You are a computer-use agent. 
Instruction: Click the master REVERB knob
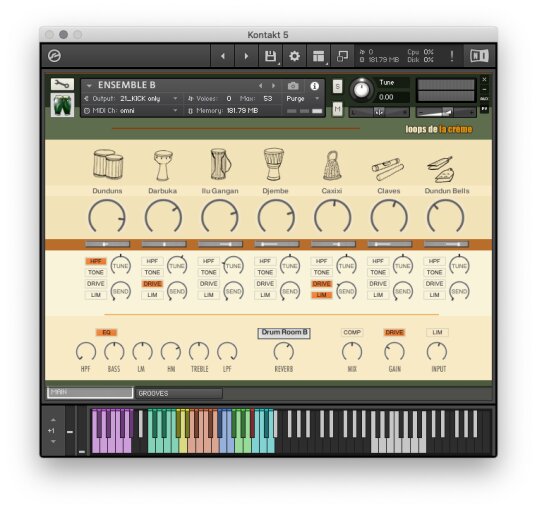[x=284, y=352]
